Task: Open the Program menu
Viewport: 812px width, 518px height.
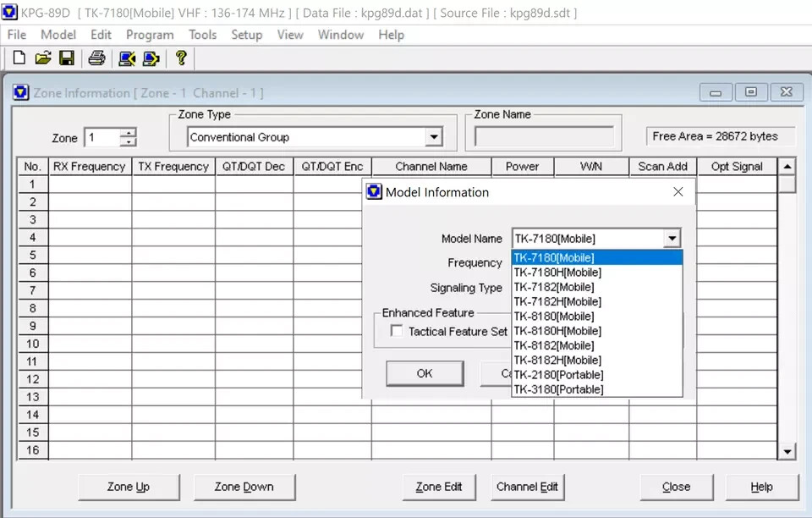Action: [150, 35]
